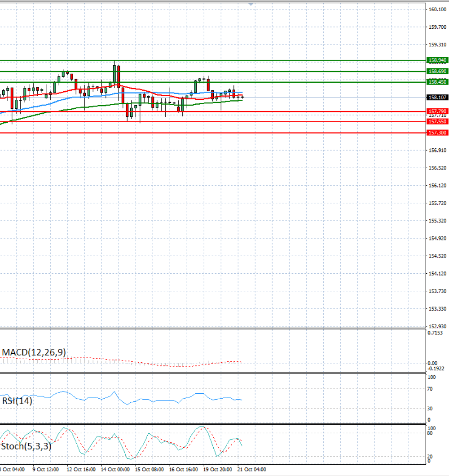Click the 160.100 price scale value

(x=437, y=9)
